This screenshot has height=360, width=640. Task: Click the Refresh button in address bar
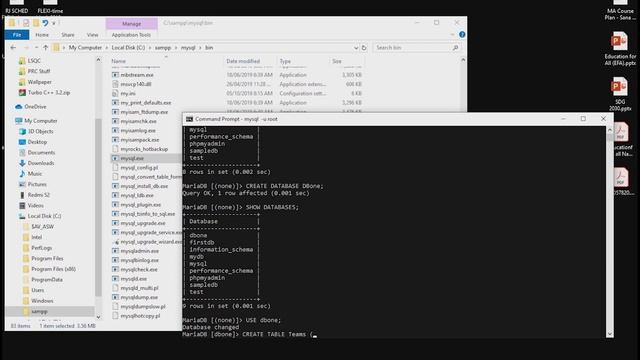[364, 48]
